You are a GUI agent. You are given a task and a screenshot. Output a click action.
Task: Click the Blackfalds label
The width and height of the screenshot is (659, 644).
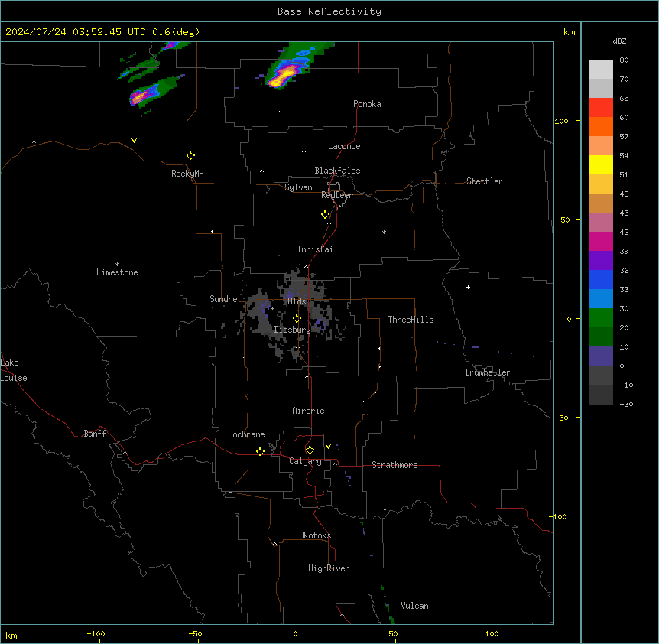tap(337, 171)
